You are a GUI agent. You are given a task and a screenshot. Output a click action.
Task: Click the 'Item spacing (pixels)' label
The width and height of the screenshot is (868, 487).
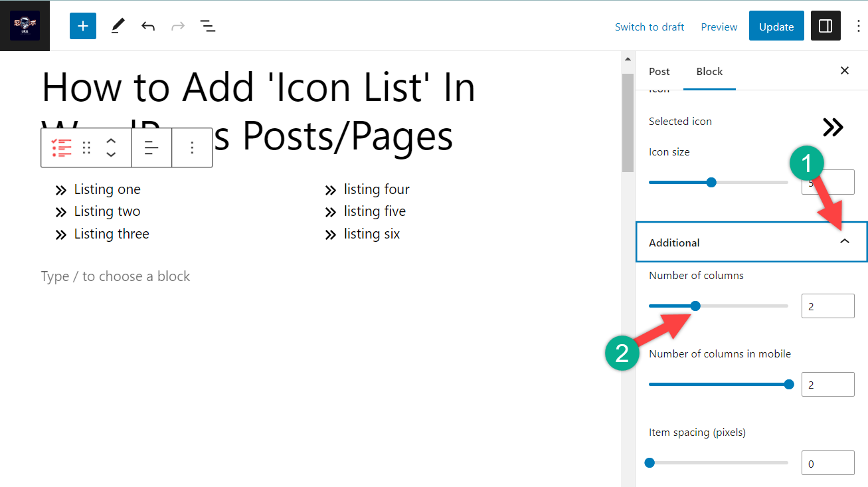(697, 433)
